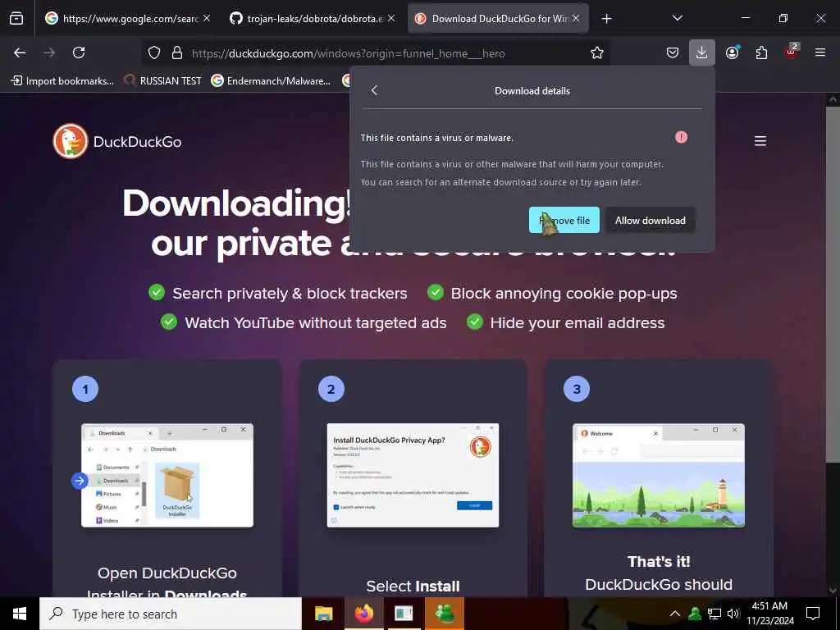Open network status tray icon
This screenshot has height=630, width=840.
point(714,614)
